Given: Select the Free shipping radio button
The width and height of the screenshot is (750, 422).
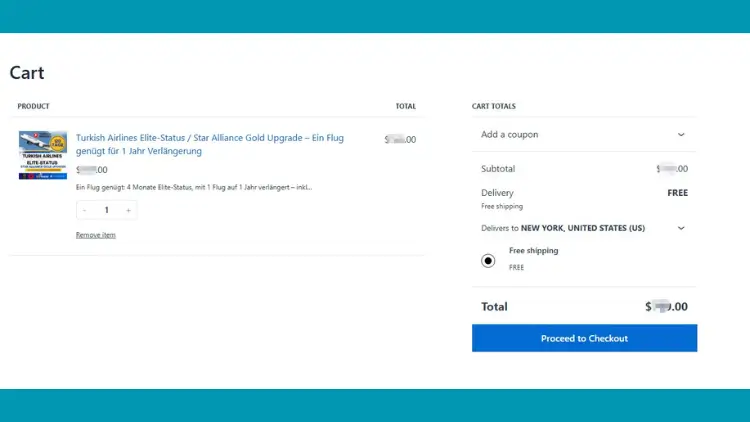Looking at the screenshot, I should click(x=488, y=260).
